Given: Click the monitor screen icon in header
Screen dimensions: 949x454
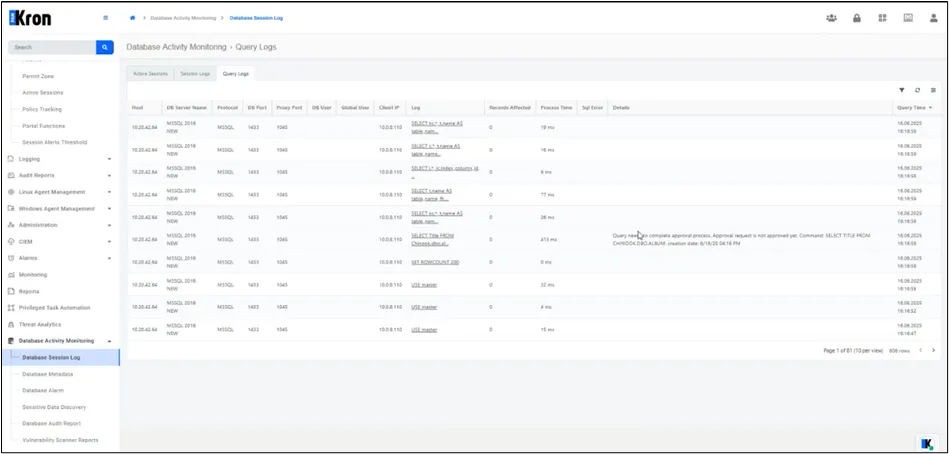Looking at the screenshot, I should (908, 18).
